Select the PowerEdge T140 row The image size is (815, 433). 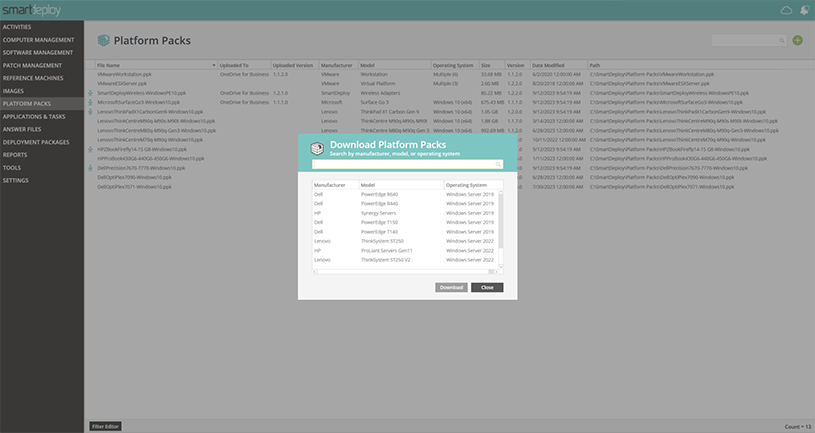405,232
